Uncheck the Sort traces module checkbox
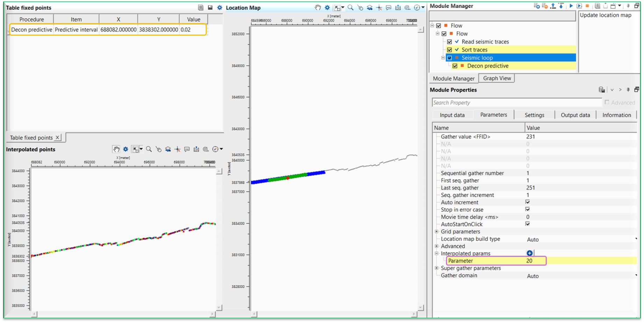644x323 pixels. click(450, 50)
